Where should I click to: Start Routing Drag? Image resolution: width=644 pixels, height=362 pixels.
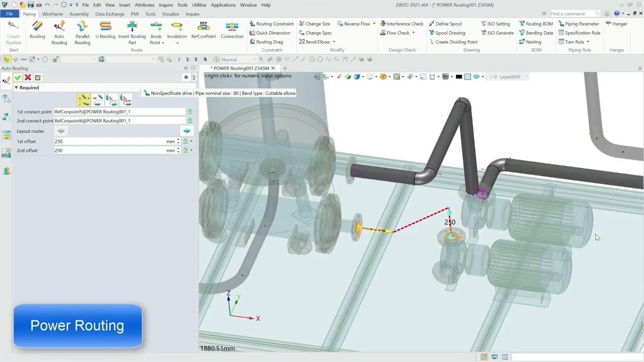pyautogui.click(x=266, y=42)
